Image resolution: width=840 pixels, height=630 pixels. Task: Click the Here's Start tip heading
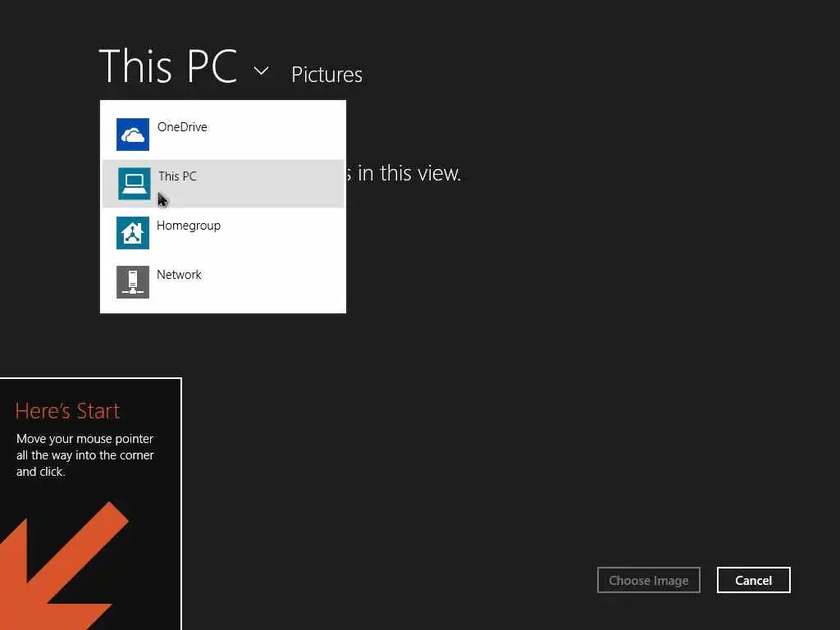tap(67, 411)
